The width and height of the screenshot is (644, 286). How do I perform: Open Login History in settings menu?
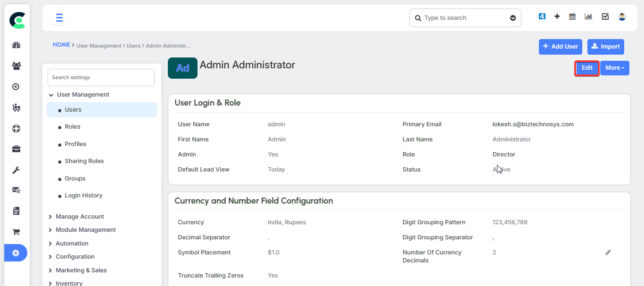(83, 196)
